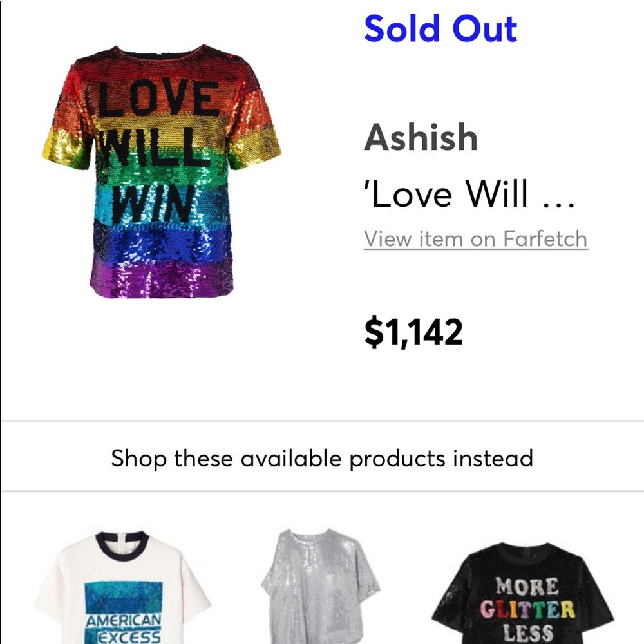Viewport: 644px width, 644px height.
Task: Click the truncated 'Love Will ... product title
Action: 469,194
